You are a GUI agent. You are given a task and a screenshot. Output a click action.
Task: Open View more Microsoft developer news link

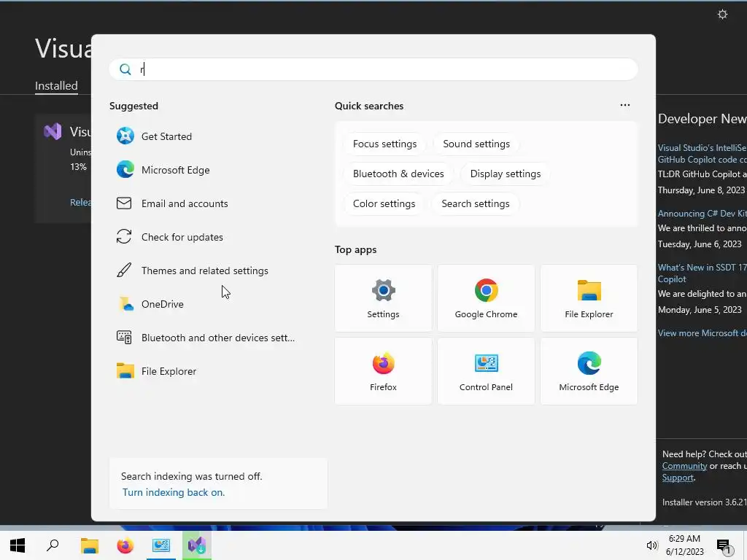[703, 333]
